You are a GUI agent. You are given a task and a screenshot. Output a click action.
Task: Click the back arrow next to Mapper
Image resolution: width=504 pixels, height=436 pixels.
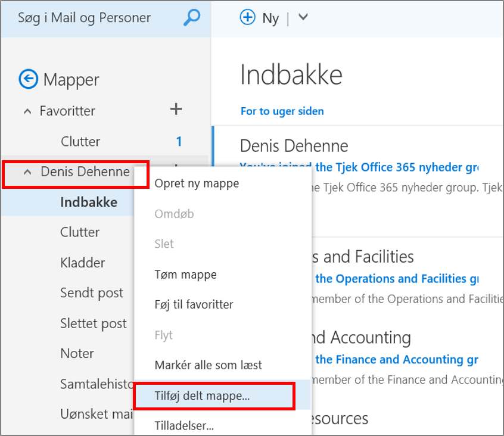(x=28, y=79)
